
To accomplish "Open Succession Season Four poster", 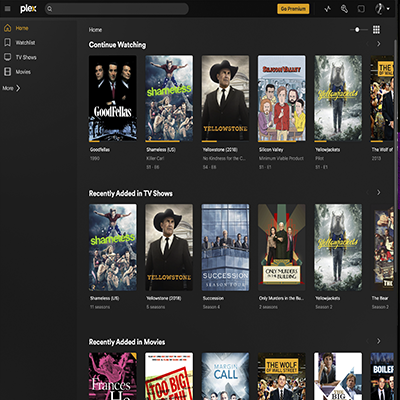I will 225,247.
